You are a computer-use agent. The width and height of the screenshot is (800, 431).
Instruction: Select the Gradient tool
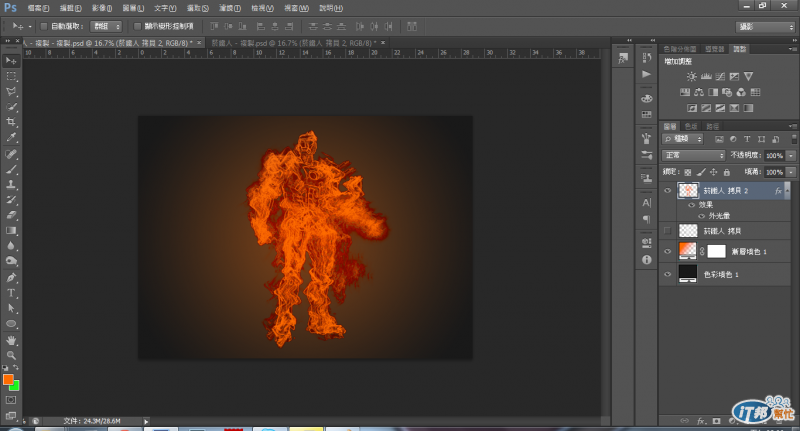[11, 231]
